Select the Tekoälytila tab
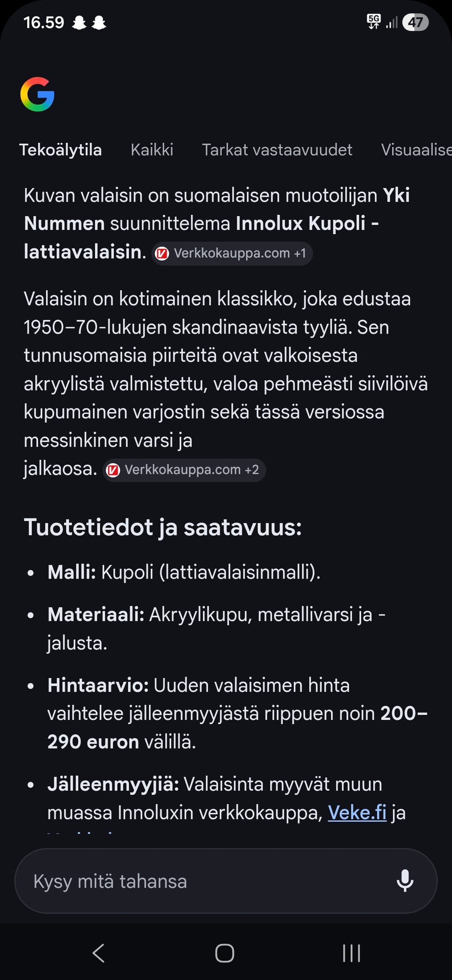Screen dimensions: 452x980 pyautogui.click(x=61, y=149)
